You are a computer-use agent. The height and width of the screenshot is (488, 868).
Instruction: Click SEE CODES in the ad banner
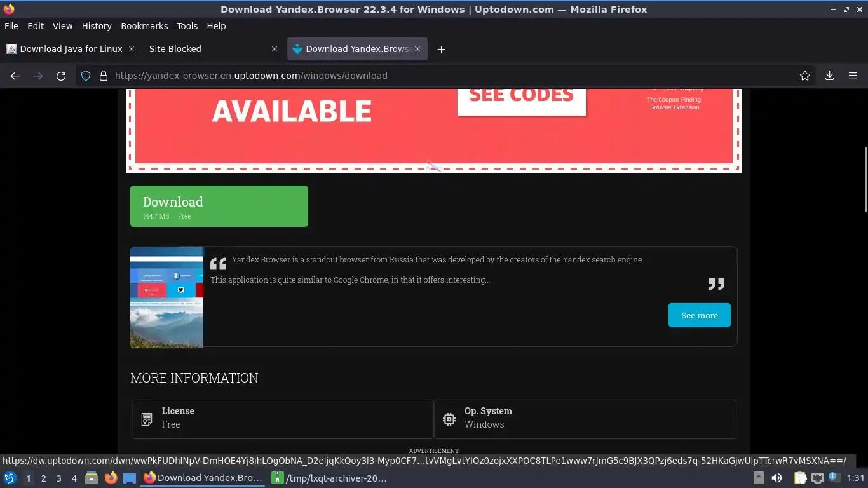(521, 95)
